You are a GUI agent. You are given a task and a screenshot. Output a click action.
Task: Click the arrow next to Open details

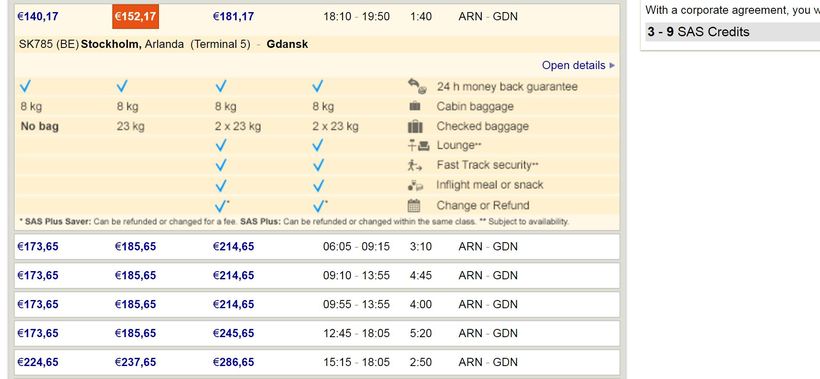click(612, 66)
